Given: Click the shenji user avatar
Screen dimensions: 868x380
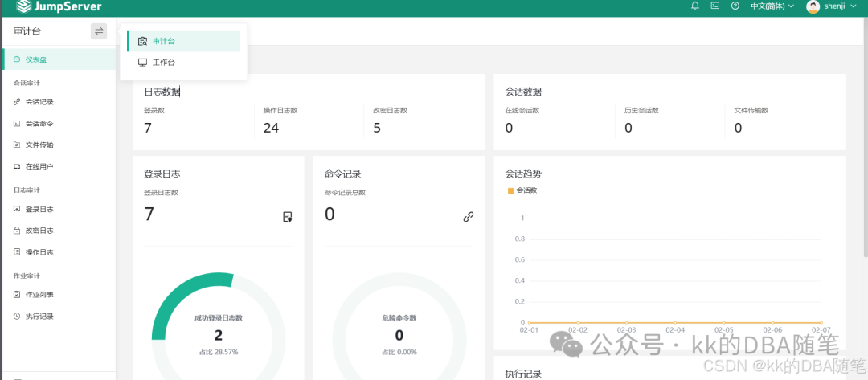Looking at the screenshot, I should pos(813,6).
